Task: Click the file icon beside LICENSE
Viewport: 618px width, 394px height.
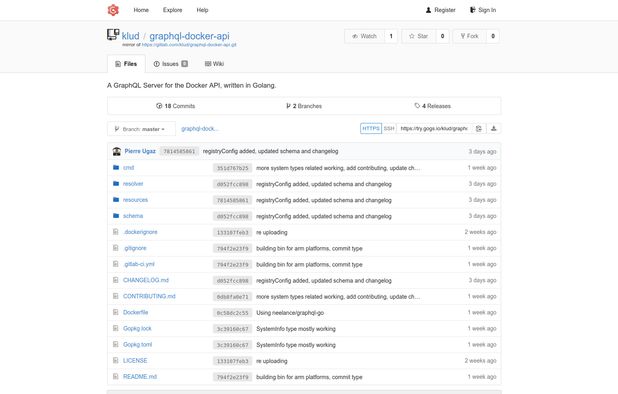Action: [x=115, y=360]
